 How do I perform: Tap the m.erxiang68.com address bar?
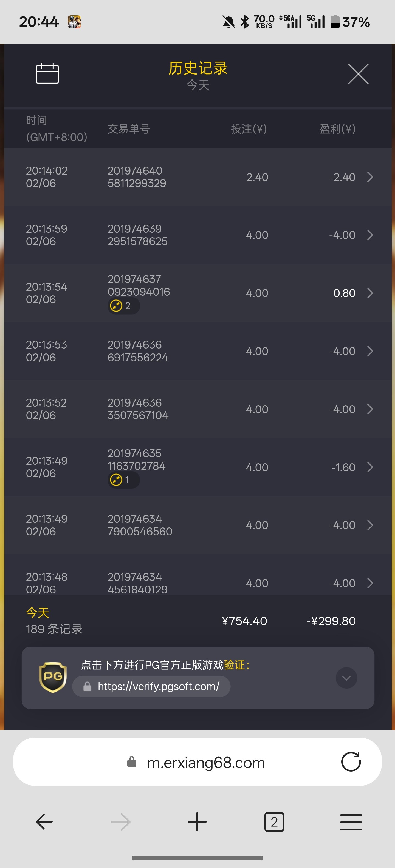pyautogui.click(x=206, y=763)
